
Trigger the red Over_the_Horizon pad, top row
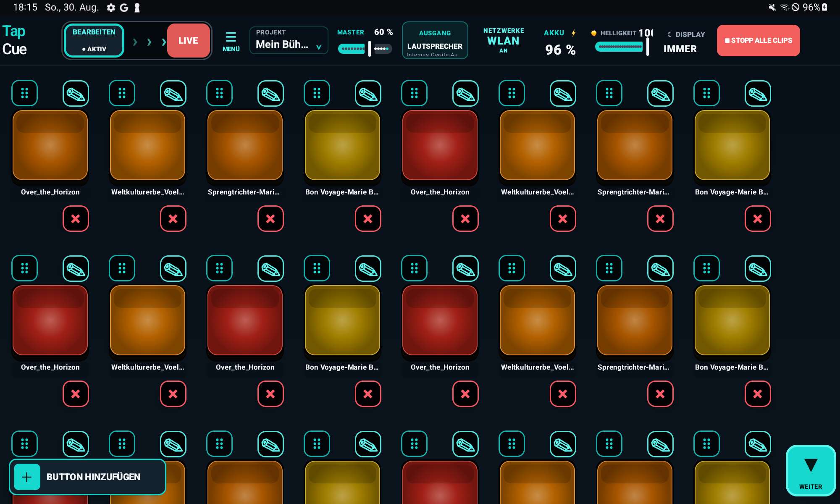440,145
